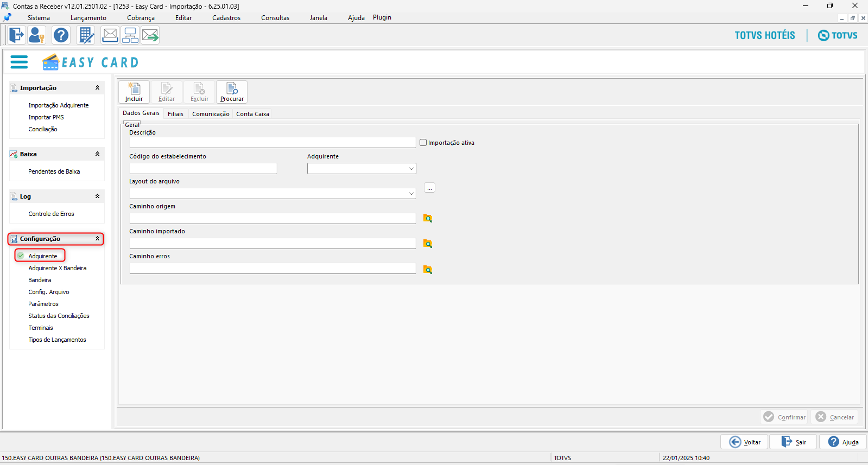868x465 pixels.
Task: Click the Cancelar button
Action: tap(835, 417)
